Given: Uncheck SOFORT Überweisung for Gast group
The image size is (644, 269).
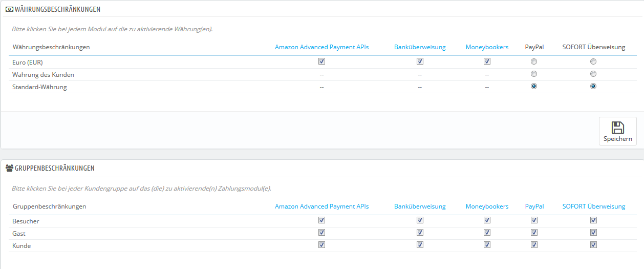Looking at the screenshot, I should click(x=593, y=233).
